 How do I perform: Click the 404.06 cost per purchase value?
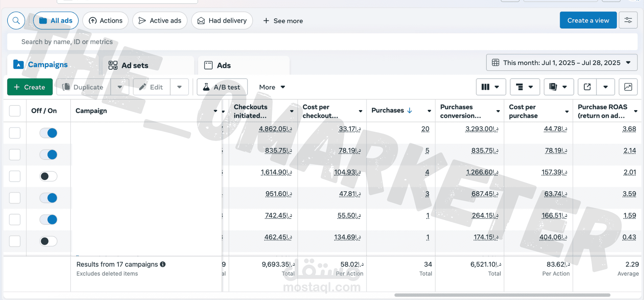553,237
